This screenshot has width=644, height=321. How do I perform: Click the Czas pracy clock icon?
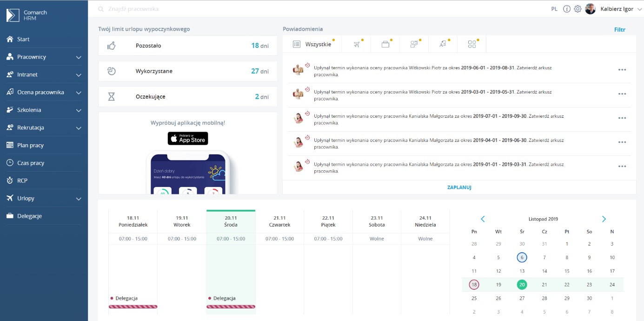tap(10, 163)
